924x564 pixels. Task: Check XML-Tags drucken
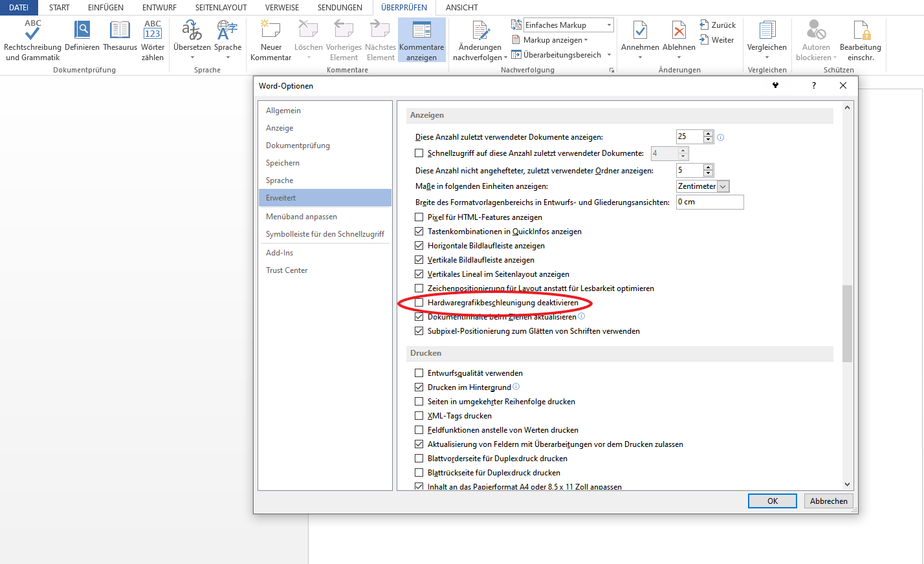click(419, 416)
